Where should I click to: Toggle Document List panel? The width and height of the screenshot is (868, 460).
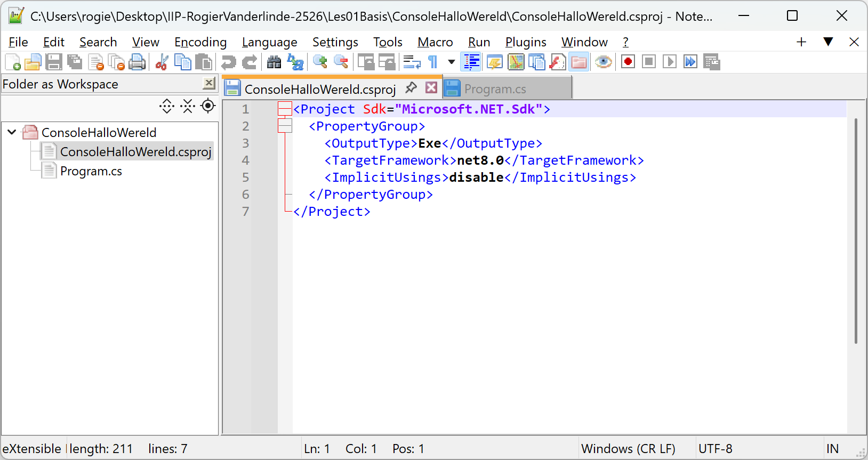(537, 62)
